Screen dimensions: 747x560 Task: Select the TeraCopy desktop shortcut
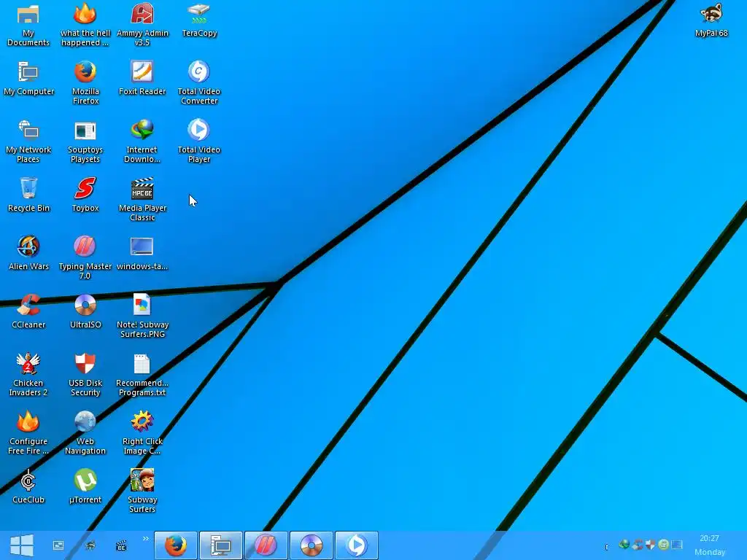[199, 20]
